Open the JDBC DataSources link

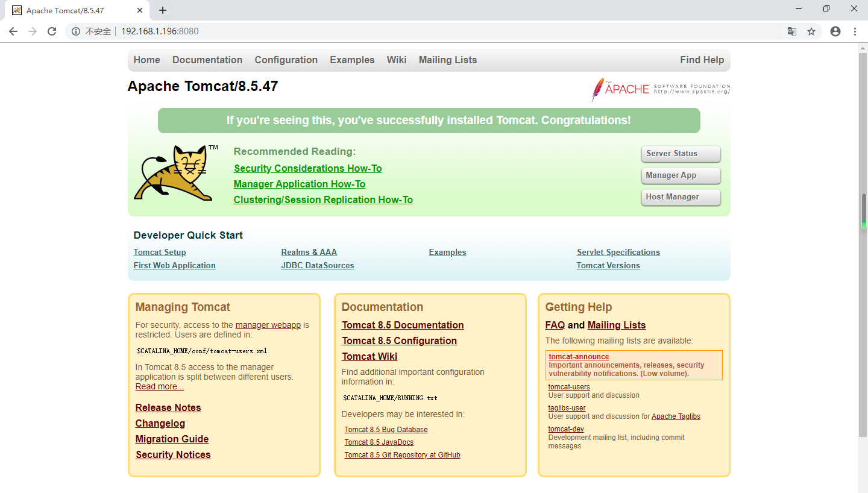[318, 265]
